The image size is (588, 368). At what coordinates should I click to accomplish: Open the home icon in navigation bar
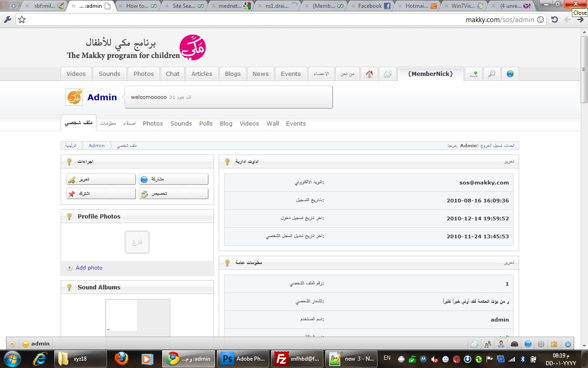coord(369,74)
